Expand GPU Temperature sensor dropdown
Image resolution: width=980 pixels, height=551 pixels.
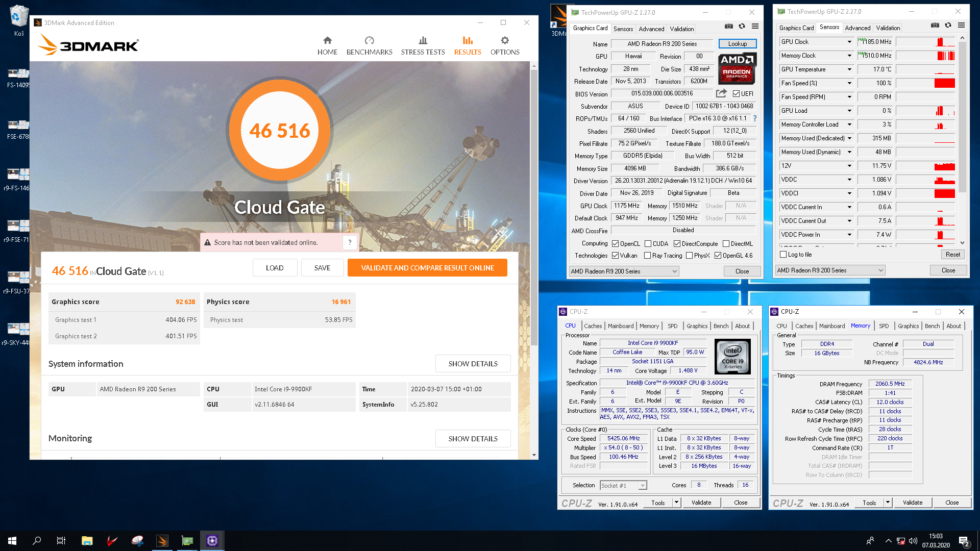[x=849, y=69]
